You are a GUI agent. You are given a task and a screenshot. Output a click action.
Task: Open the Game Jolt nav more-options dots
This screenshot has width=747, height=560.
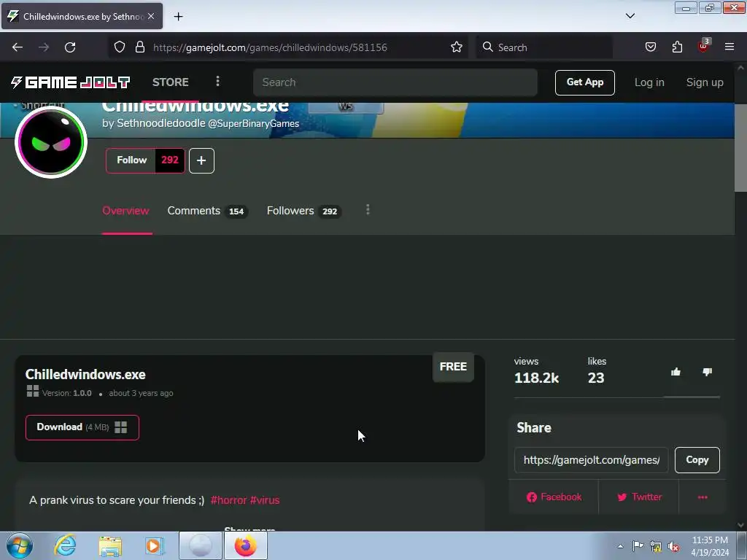tap(217, 82)
